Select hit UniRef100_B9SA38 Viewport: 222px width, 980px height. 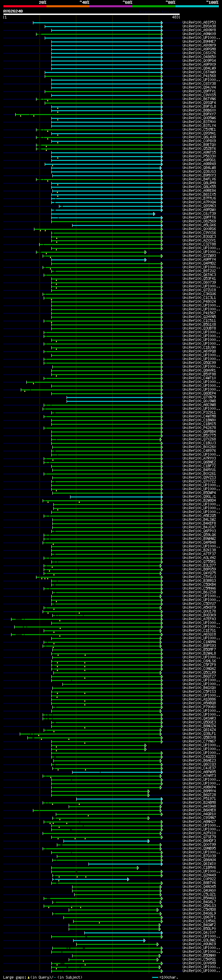[199, 26]
